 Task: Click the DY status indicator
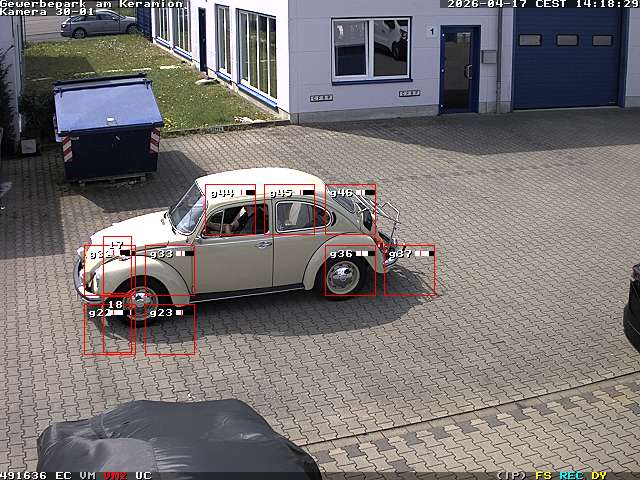[x=598, y=475]
